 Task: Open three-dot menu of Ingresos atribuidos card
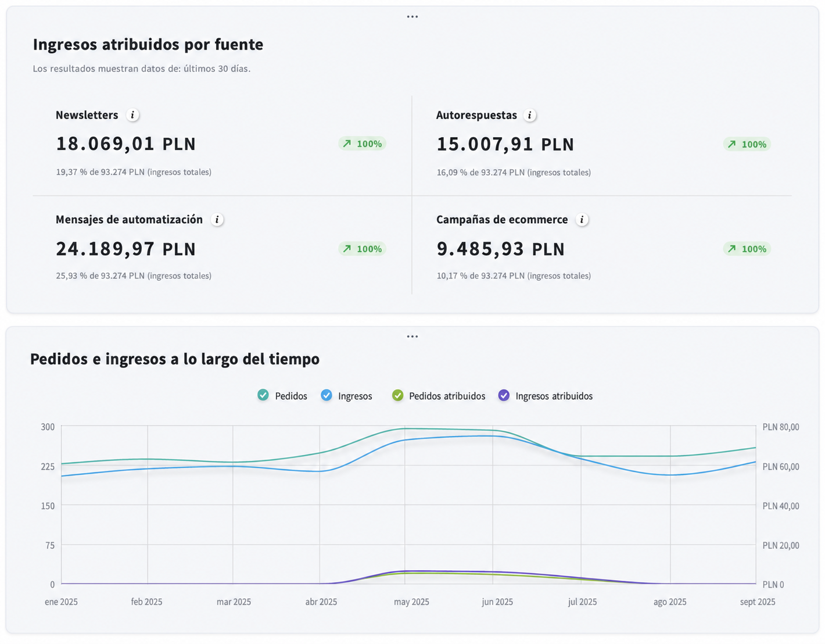(412, 17)
